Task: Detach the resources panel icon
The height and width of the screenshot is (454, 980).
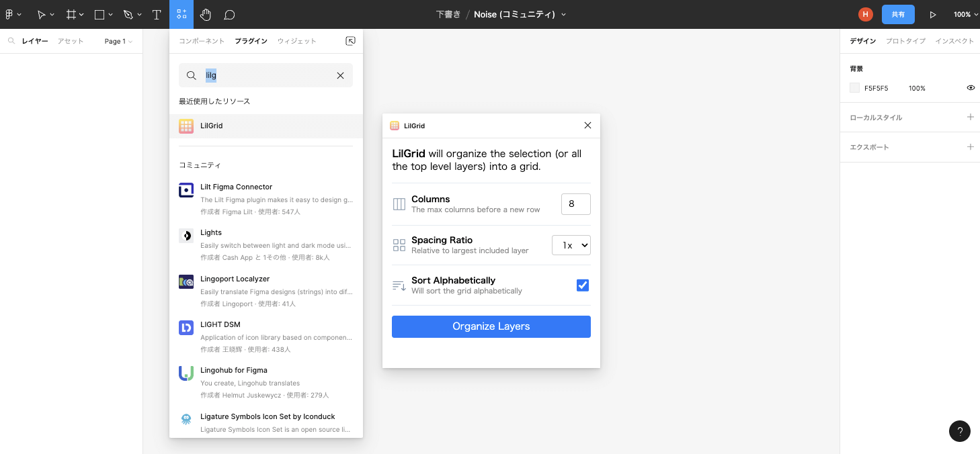Action: pos(350,41)
